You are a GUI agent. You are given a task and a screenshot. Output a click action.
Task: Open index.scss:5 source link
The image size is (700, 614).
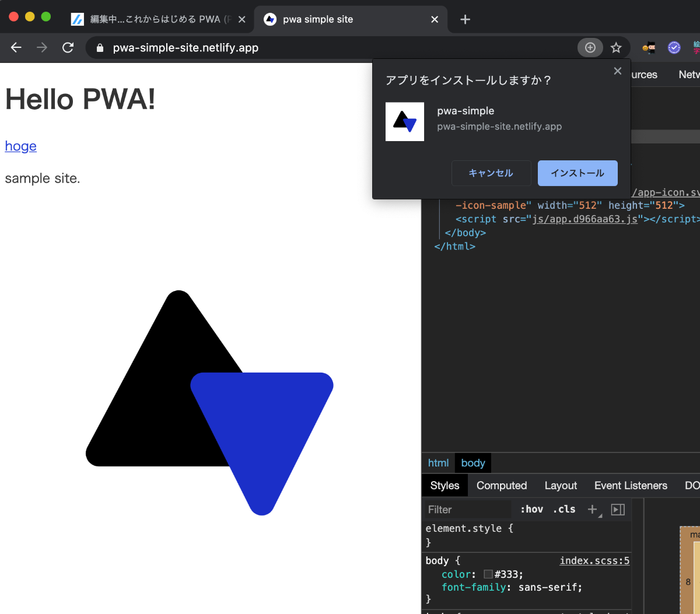point(594,561)
